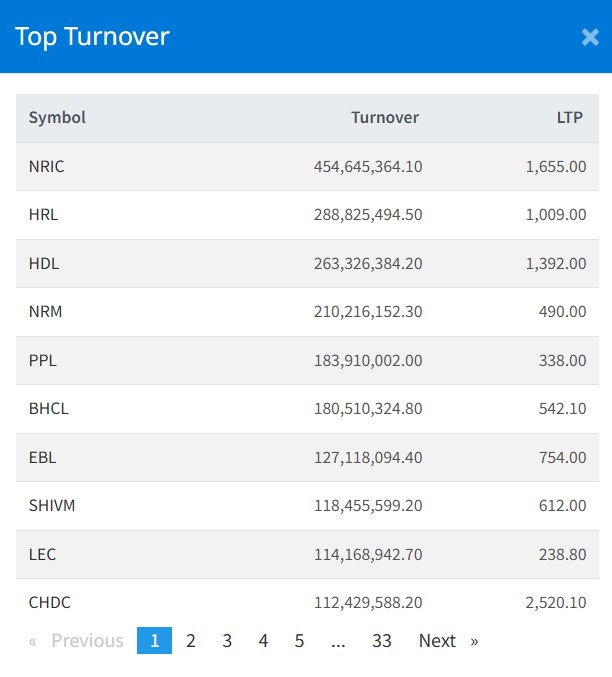Click the Next page link
The width and height of the screenshot is (612, 677).
point(447,641)
